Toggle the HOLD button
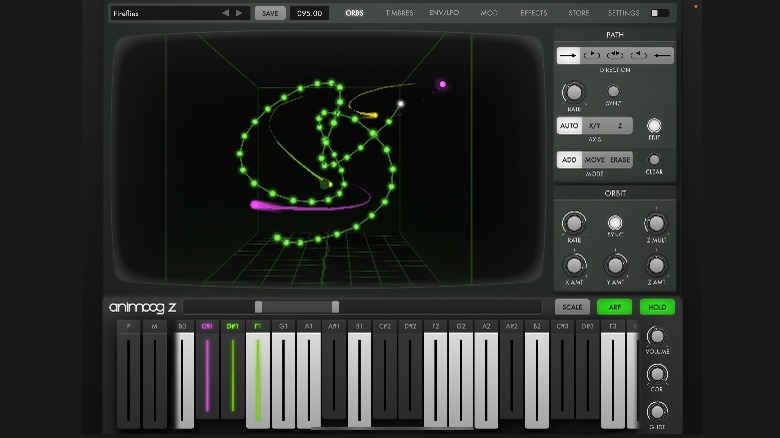Viewport: 780px width, 438px height. coord(657,307)
